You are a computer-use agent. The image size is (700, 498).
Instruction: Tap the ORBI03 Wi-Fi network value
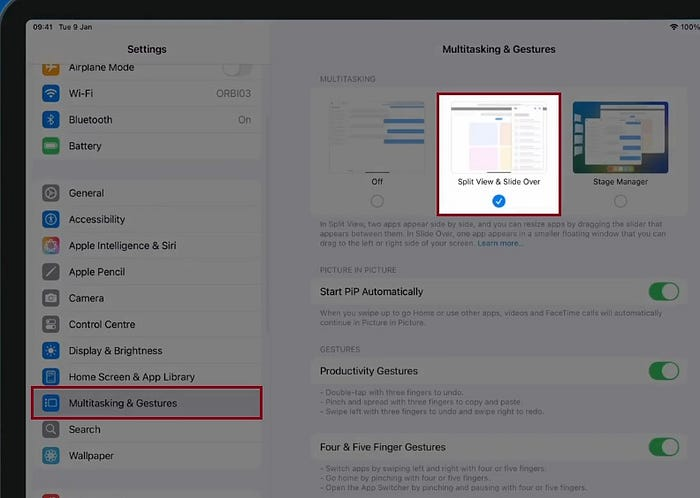point(233,93)
